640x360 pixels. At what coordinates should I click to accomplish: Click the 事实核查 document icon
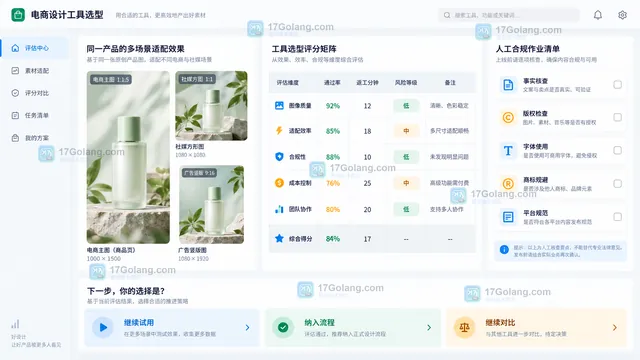(x=508, y=84)
